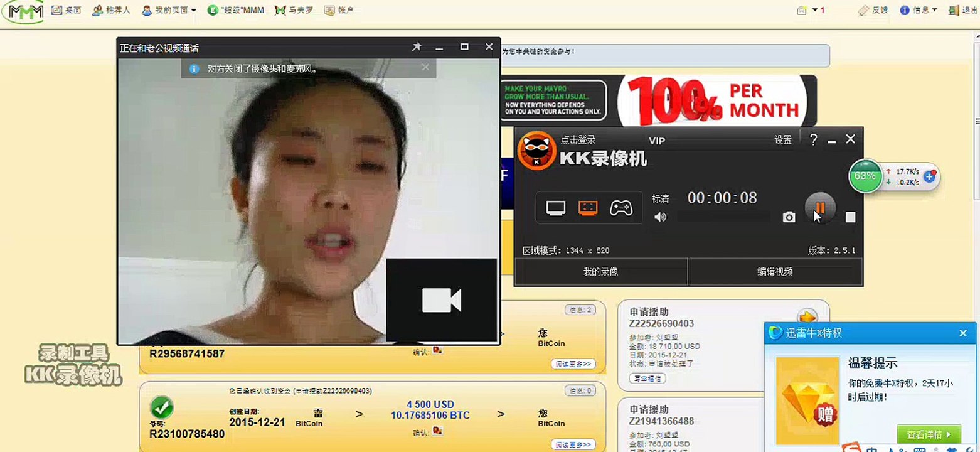
Task: Click amount 10.17685106 BTC
Action: tap(430, 416)
